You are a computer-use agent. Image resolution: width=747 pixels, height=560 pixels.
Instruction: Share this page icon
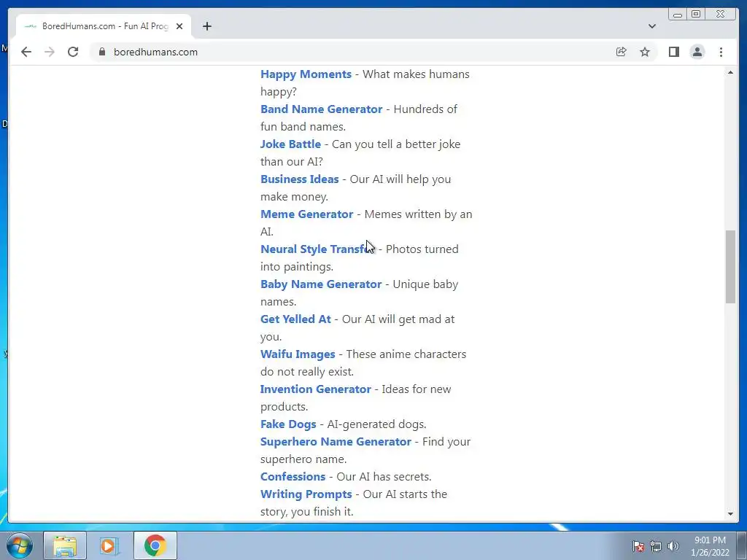(621, 52)
